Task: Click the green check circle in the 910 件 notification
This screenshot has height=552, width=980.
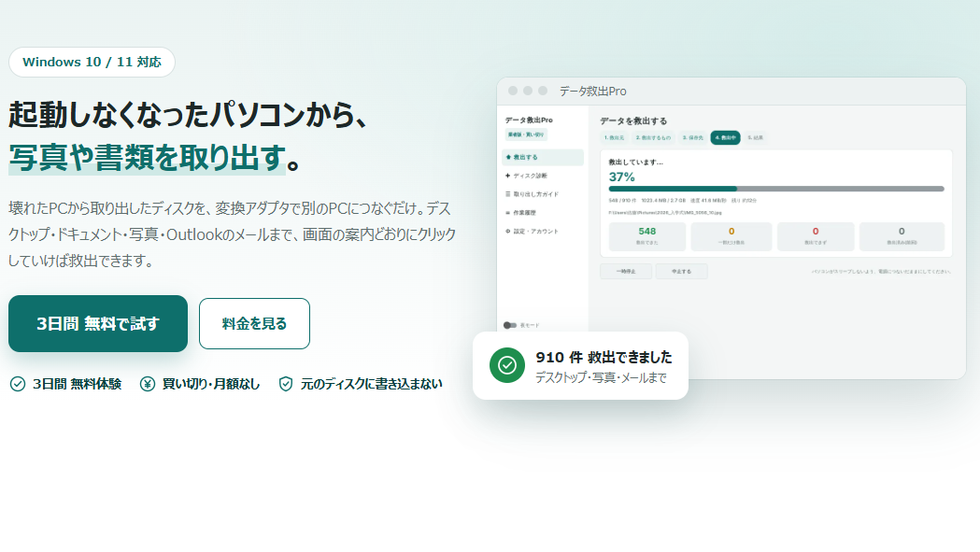Action: [507, 365]
